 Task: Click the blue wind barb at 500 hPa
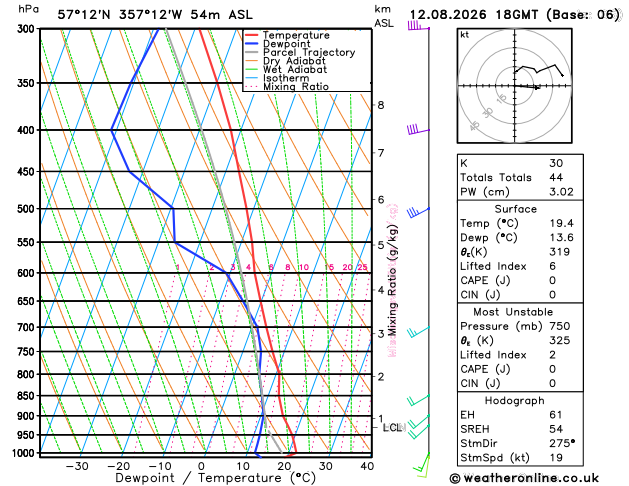tap(418, 212)
